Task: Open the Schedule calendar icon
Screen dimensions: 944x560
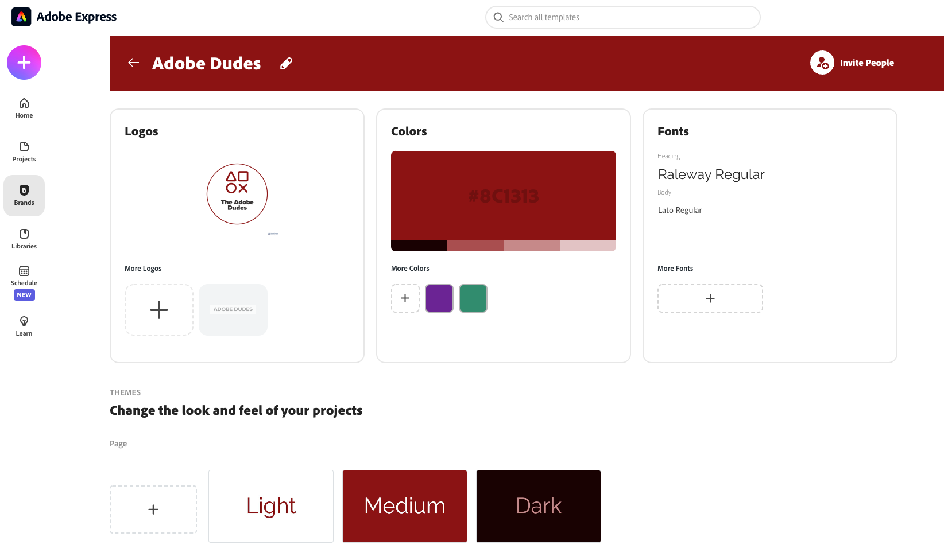Action: coord(24,271)
